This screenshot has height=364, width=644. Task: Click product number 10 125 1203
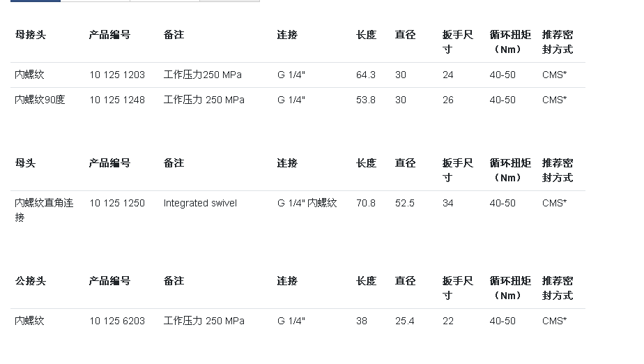117,75
